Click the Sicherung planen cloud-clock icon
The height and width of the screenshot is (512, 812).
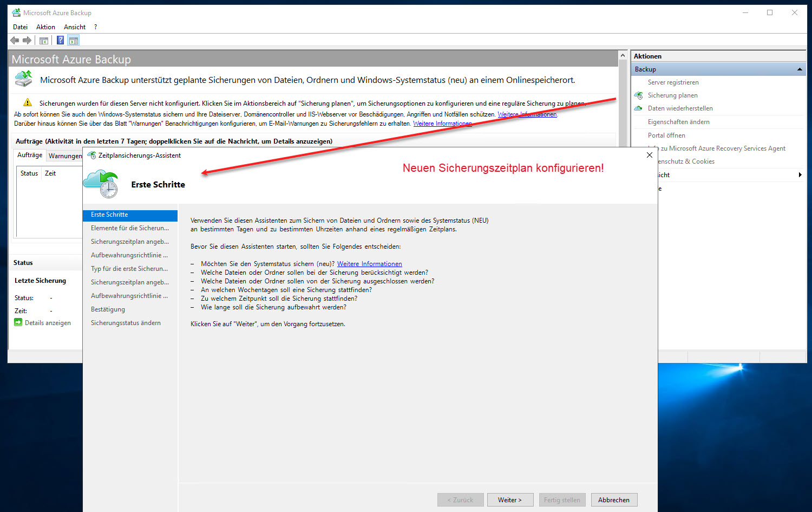point(639,95)
